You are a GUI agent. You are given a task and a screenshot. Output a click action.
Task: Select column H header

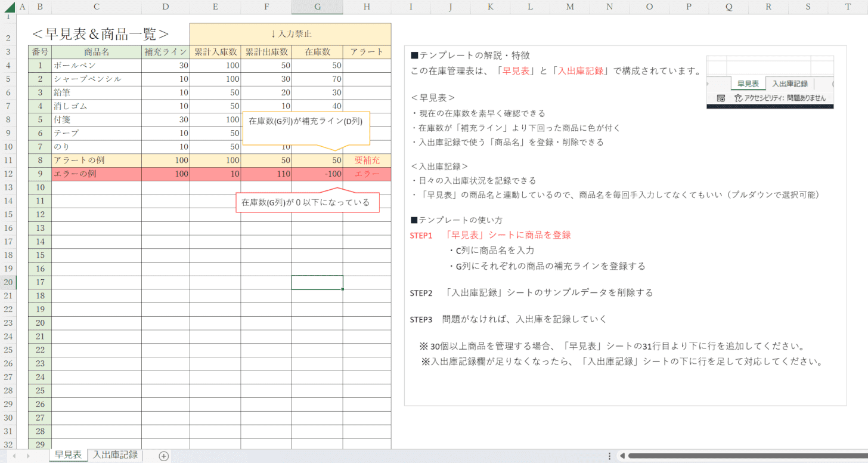point(367,7)
